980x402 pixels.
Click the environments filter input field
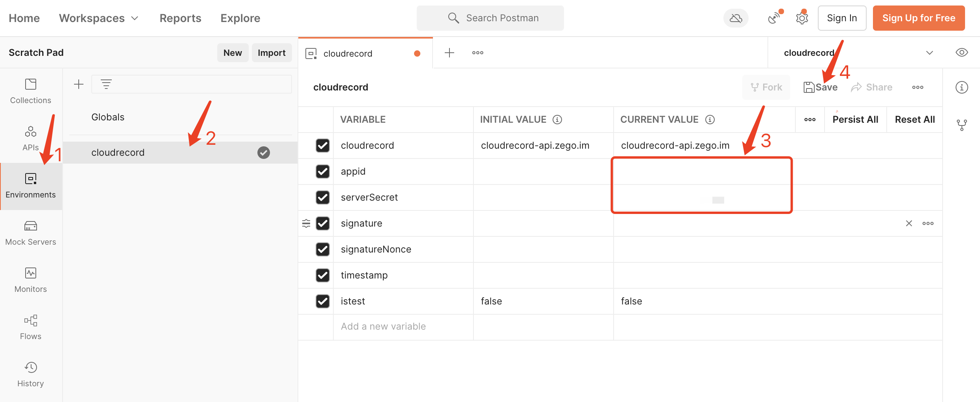(191, 84)
